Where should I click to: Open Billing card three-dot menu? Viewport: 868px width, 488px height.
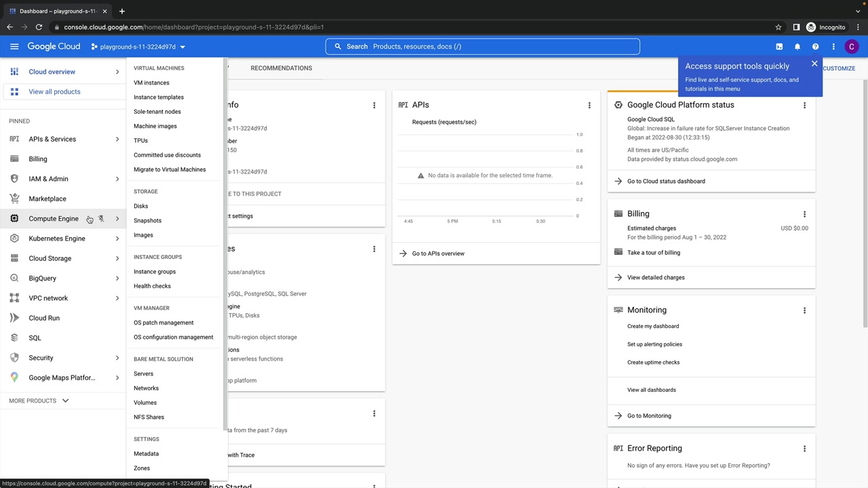click(804, 214)
